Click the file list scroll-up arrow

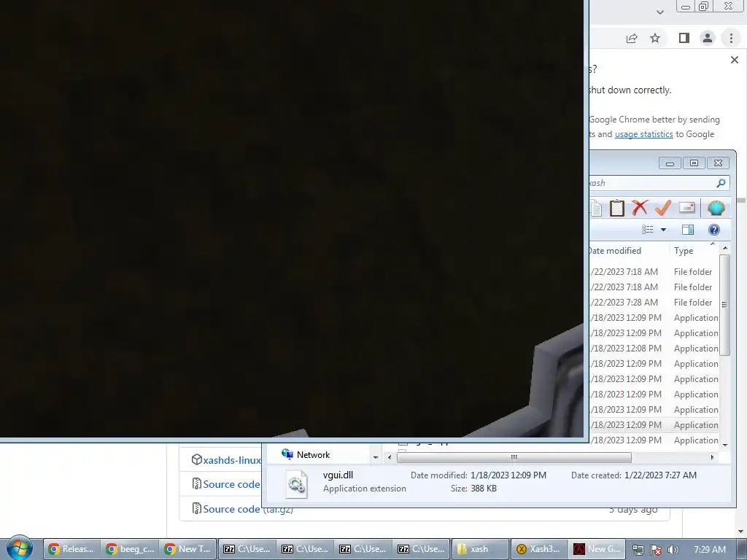[724, 248]
